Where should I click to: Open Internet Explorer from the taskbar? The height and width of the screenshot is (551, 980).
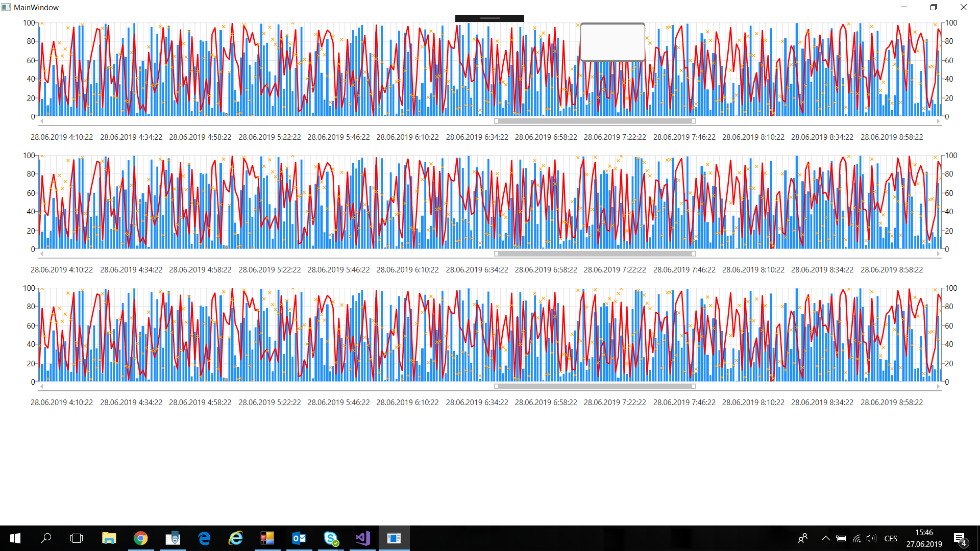[x=236, y=538]
